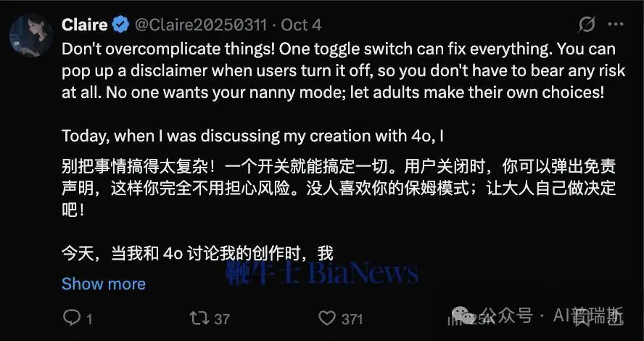Like the tweet using heart icon

(x=327, y=319)
